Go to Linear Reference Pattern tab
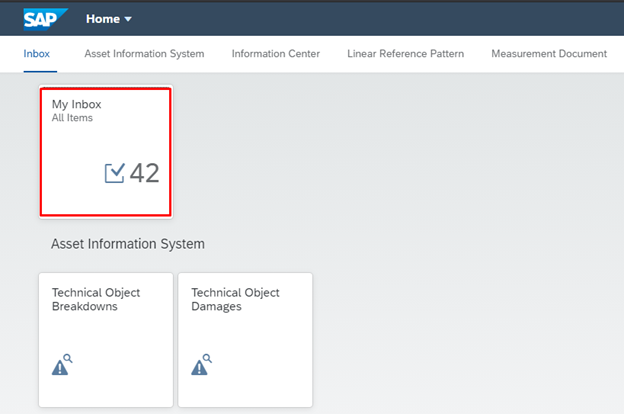This screenshot has height=414, width=624. (x=405, y=53)
